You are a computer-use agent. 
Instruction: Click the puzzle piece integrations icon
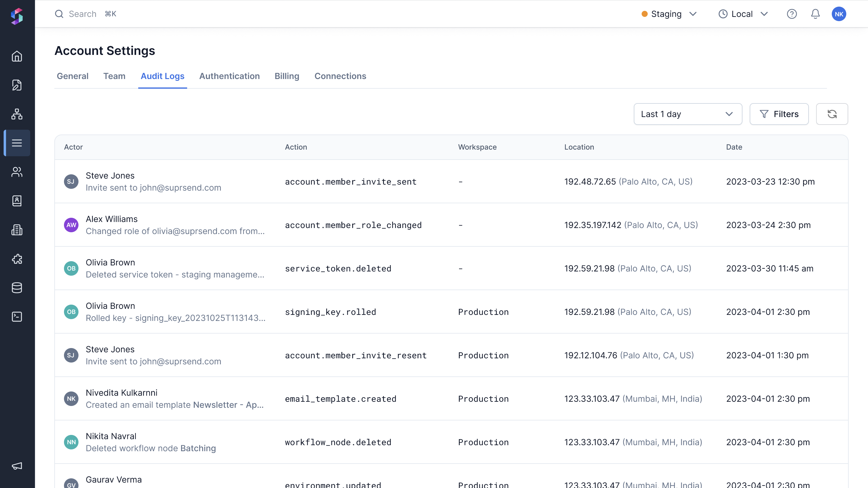pos(17,259)
